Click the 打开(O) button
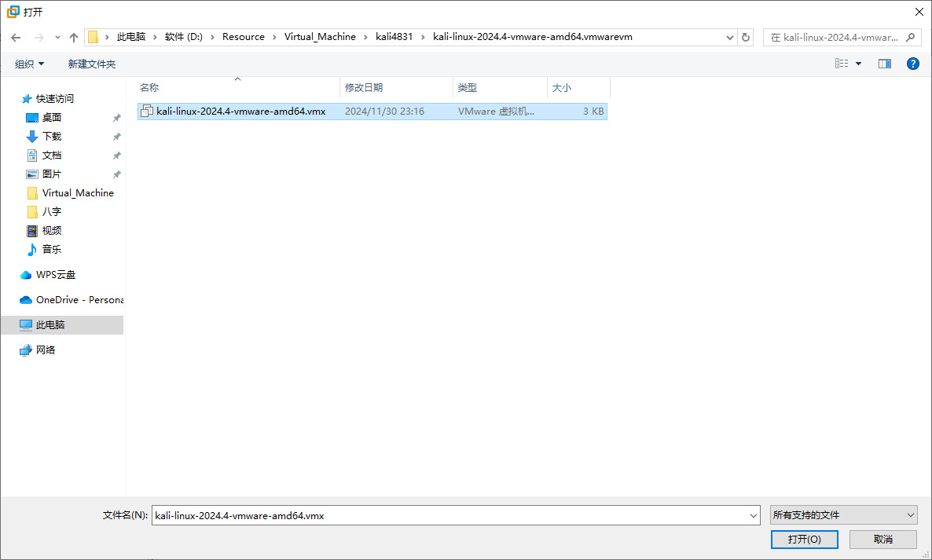This screenshot has width=932, height=560. 804,540
